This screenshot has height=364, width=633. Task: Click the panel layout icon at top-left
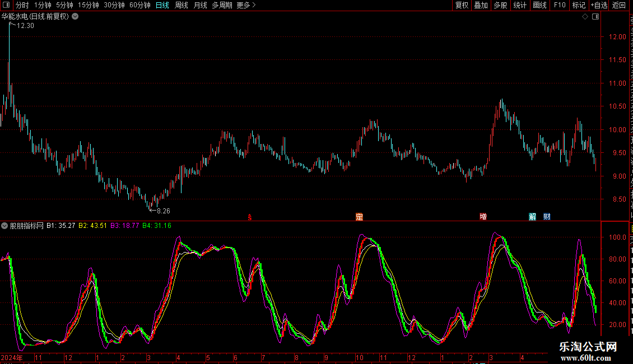pos(6,5)
